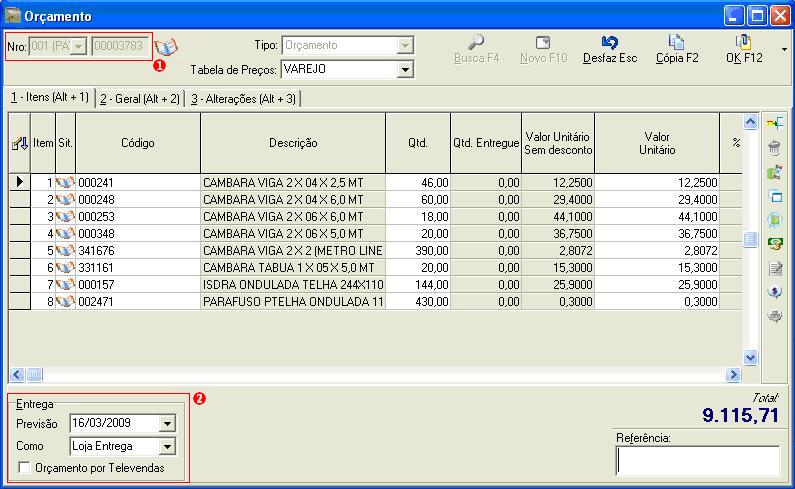Toggle Orçamento por Televendas checkbox

(x=24, y=467)
